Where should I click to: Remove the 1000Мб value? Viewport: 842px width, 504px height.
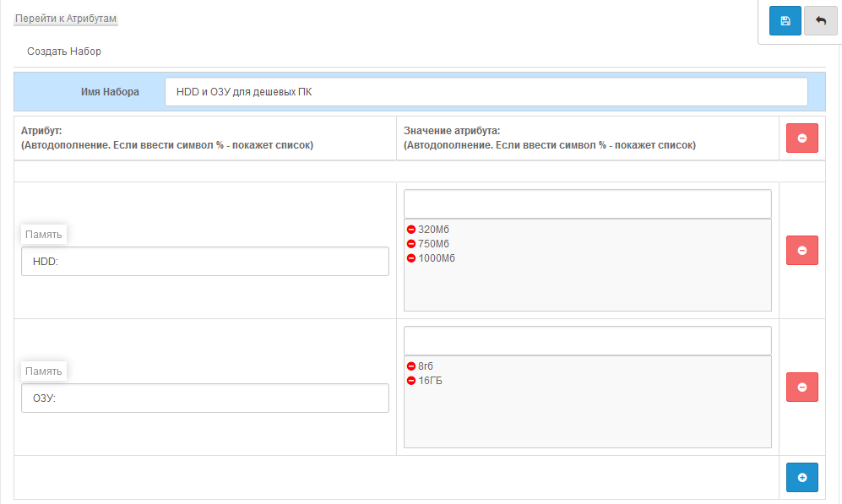[411, 258]
